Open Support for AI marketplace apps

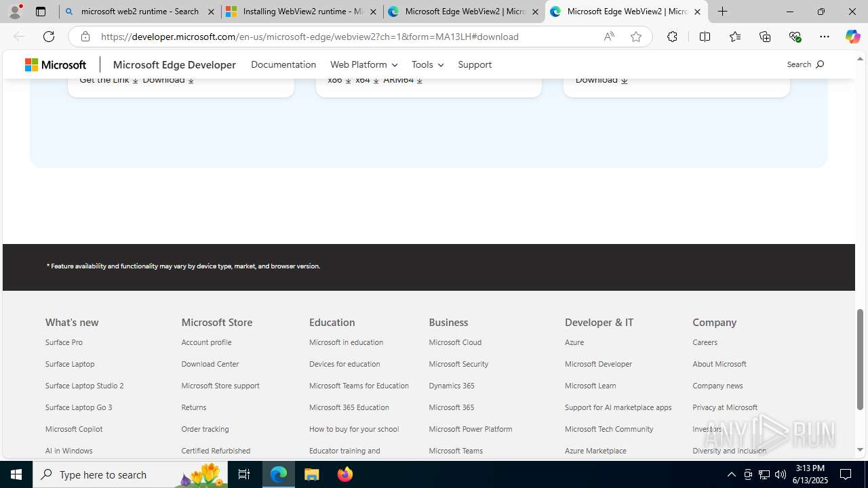(618, 407)
